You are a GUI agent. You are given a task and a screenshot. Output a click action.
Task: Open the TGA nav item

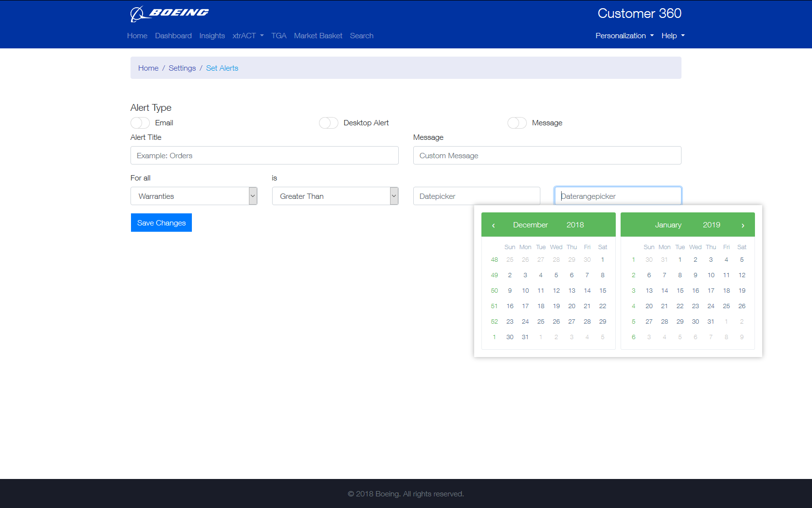[x=279, y=36]
